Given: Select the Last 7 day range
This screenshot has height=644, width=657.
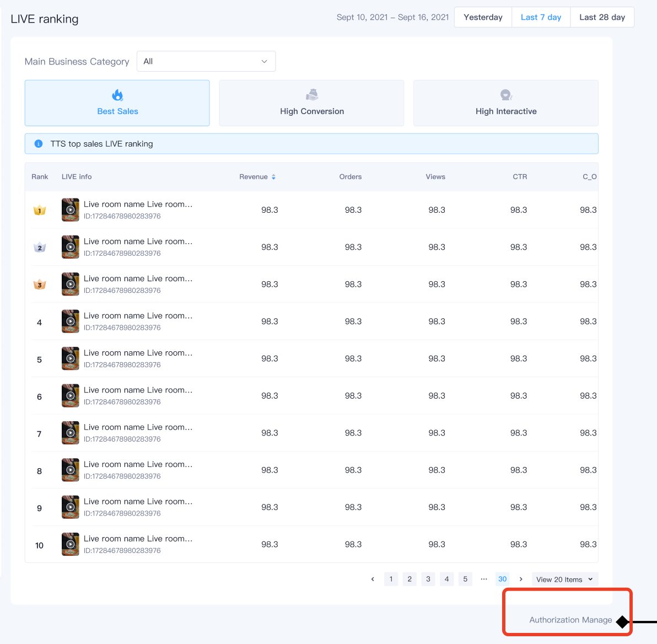Looking at the screenshot, I should (541, 17).
